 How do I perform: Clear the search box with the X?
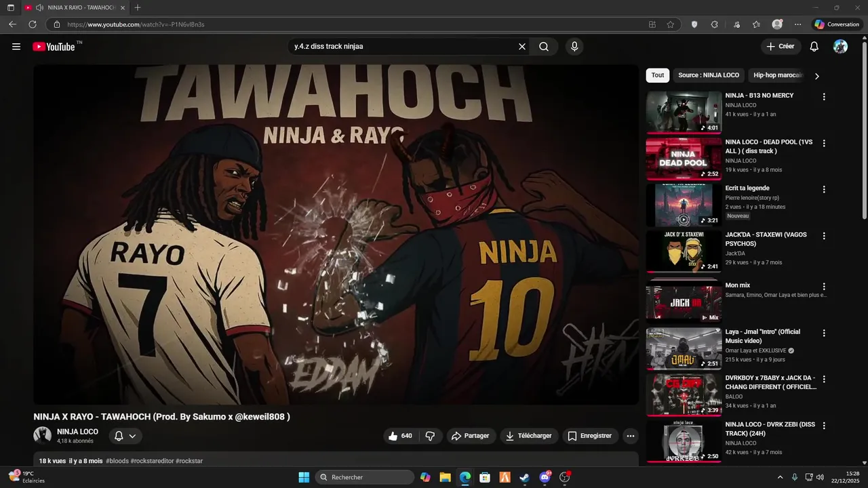pos(522,47)
